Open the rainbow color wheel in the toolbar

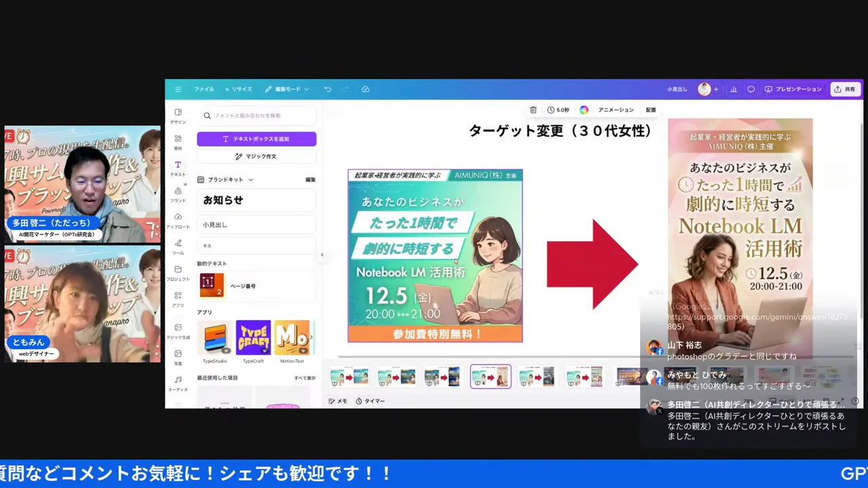584,109
